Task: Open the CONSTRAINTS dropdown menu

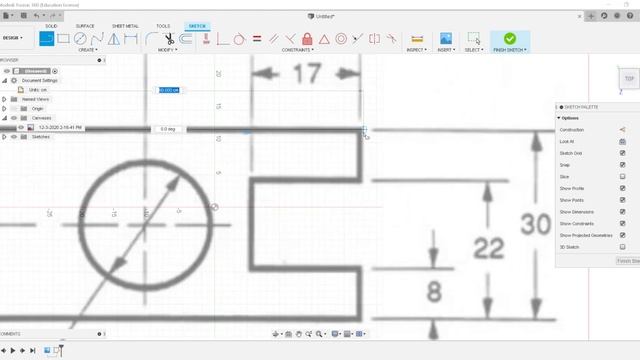Action: (298, 50)
